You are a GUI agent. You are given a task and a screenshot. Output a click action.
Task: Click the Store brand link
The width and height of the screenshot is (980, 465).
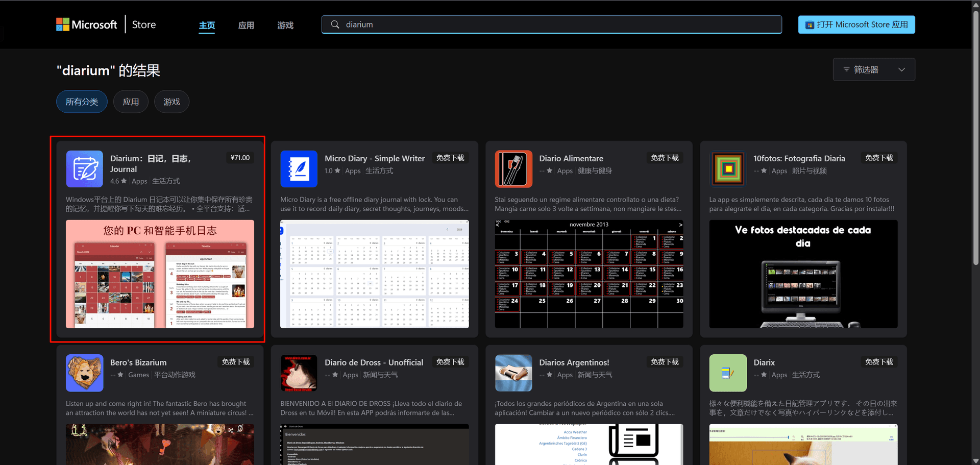pyautogui.click(x=144, y=25)
